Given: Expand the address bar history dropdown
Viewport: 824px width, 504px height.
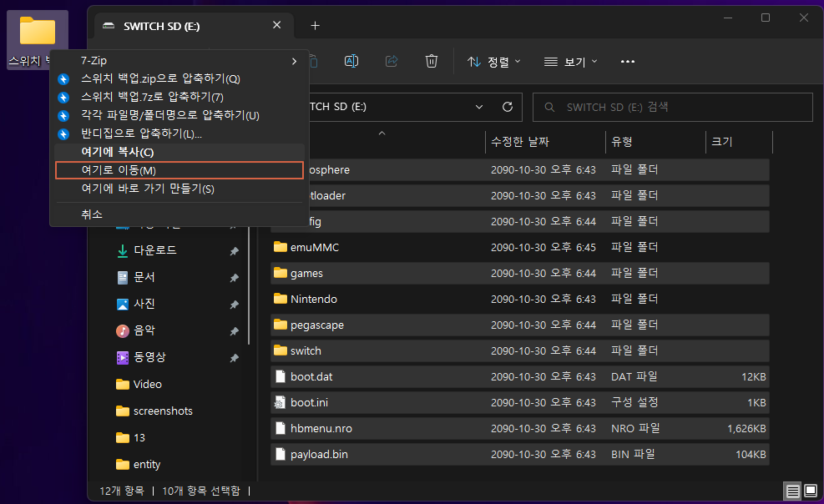Looking at the screenshot, I should (479, 107).
